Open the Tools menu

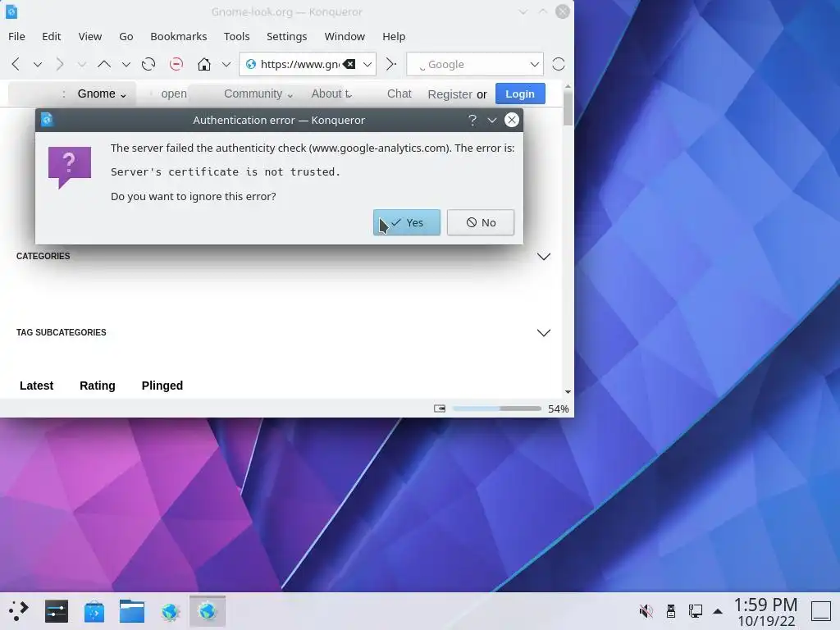pos(237,36)
